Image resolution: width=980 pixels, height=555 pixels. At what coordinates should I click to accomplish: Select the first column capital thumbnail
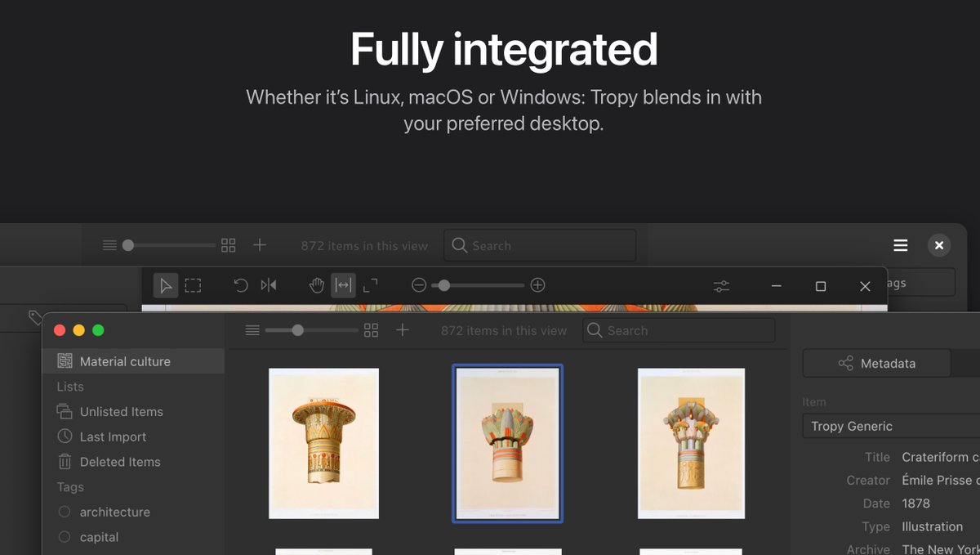323,443
